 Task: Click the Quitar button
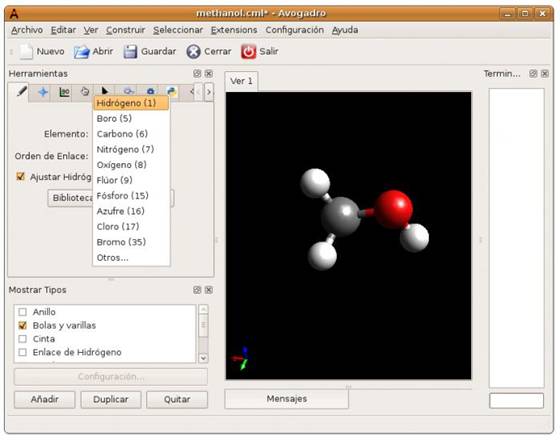tap(177, 399)
